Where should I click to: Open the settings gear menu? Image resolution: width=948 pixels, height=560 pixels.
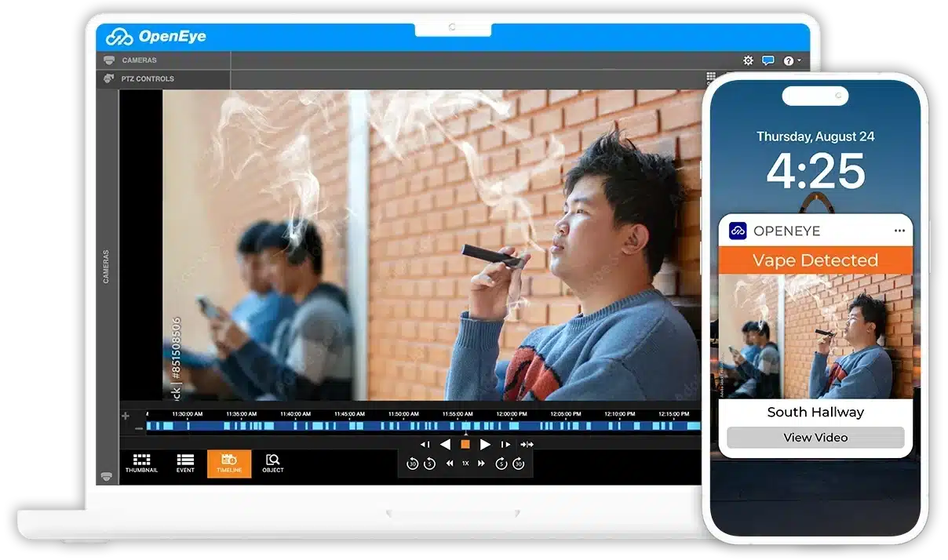(748, 60)
